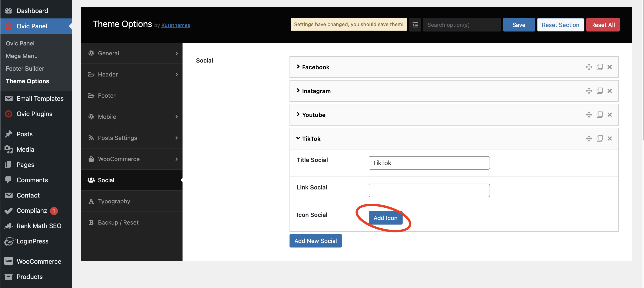Duplicate the Youtube social item

[599, 115]
